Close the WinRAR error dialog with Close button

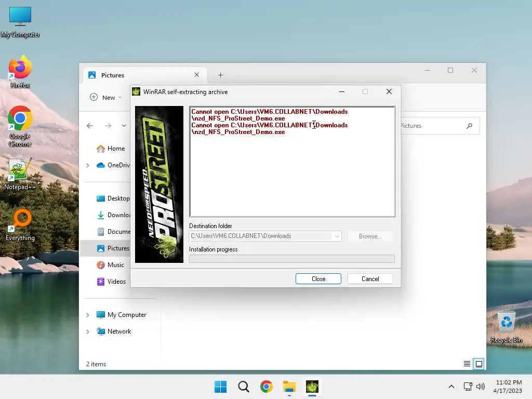coord(318,278)
